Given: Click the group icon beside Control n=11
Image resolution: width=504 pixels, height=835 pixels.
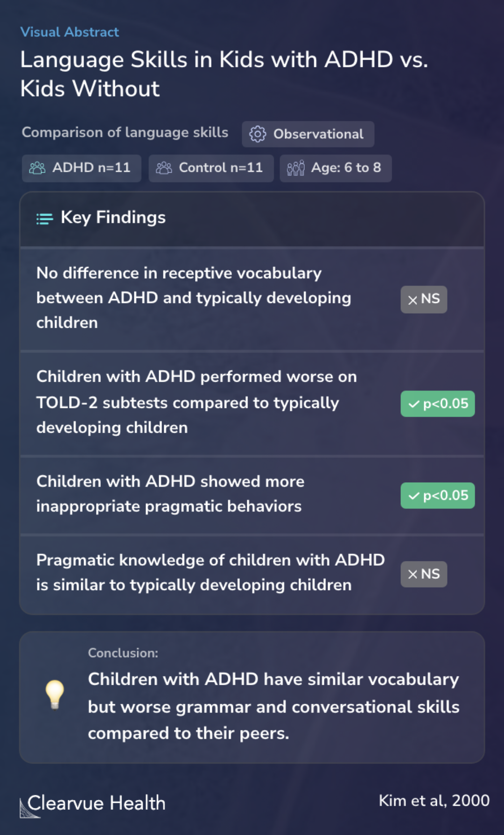Looking at the screenshot, I should pyautogui.click(x=164, y=168).
